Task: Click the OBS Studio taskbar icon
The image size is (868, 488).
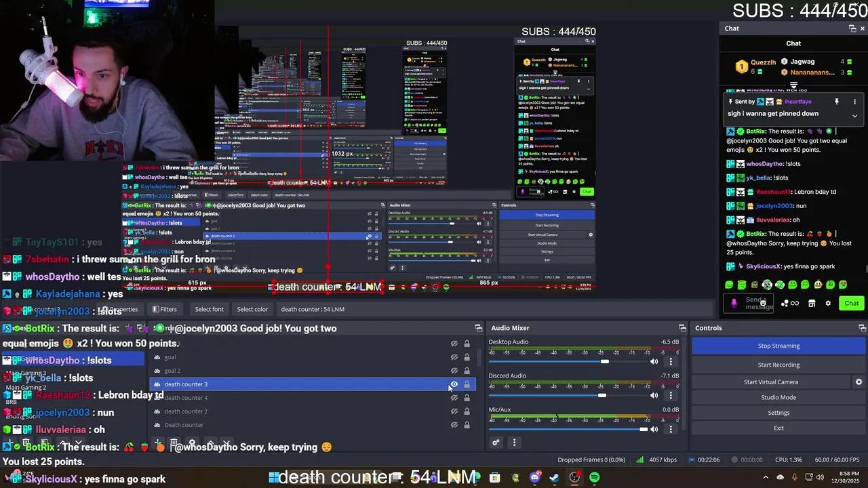Action: click(x=575, y=478)
